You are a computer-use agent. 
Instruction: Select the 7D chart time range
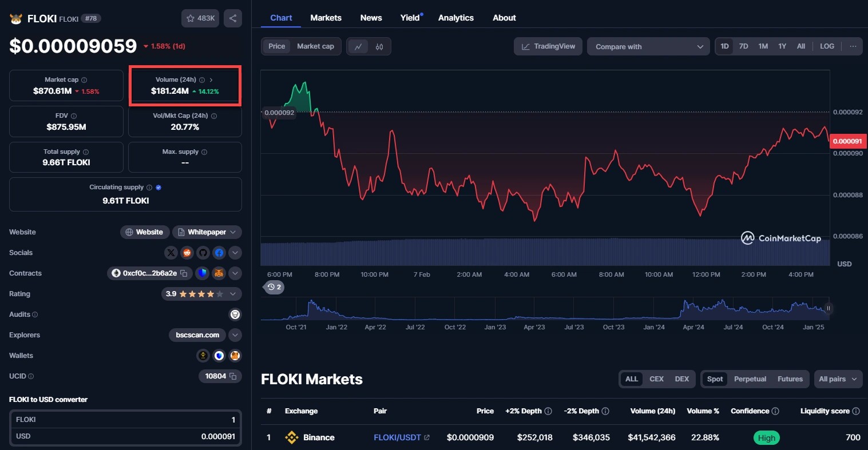743,46
